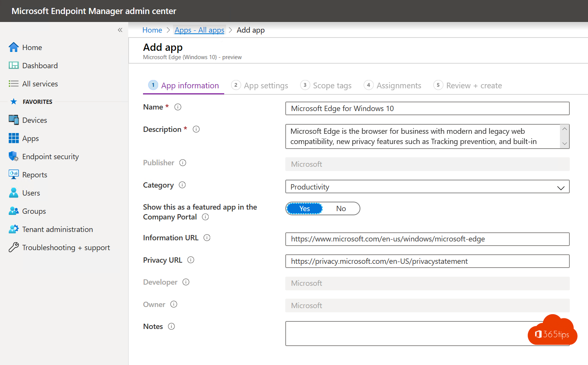Click the info icon beside Notes
588x365 pixels.
(x=171, y=326)
